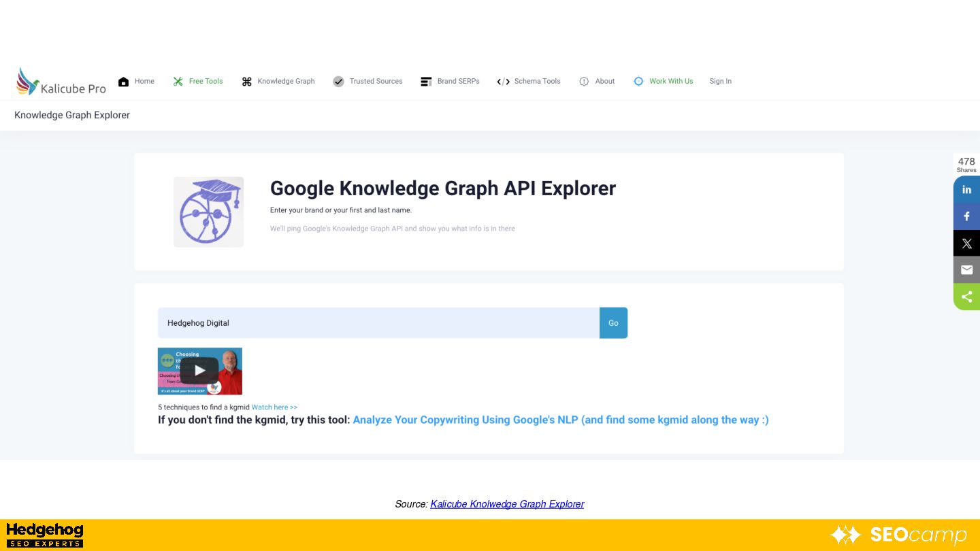Image resolution: width=980 pixels, height=551 pixels.
Task: Open the Knowledge Graph menu
Action: [x=286, y=81]
